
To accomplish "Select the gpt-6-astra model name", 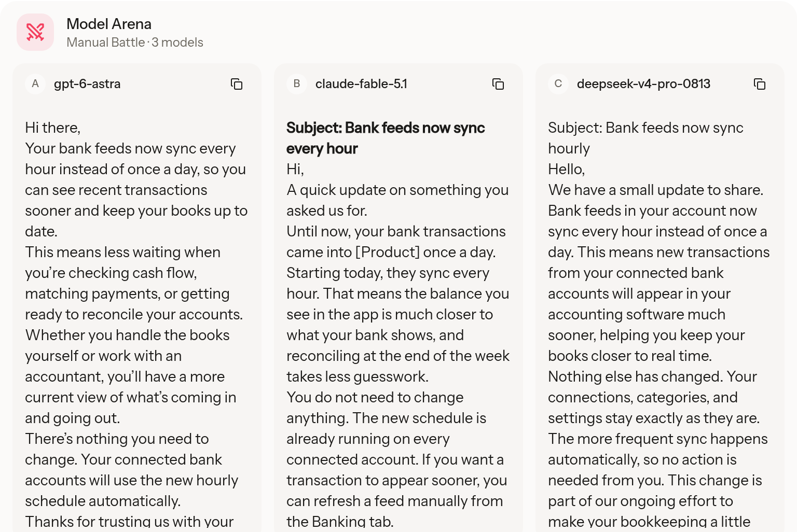I will pos(87,84).
